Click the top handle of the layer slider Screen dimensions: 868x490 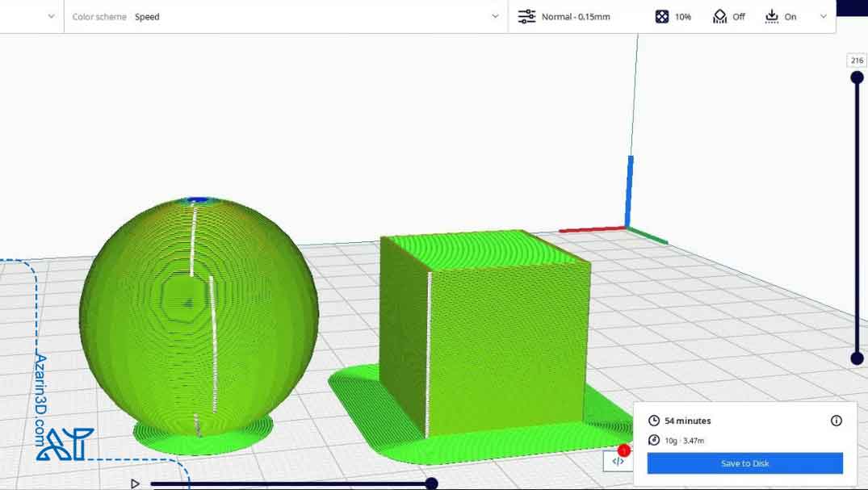pos(857,77)
